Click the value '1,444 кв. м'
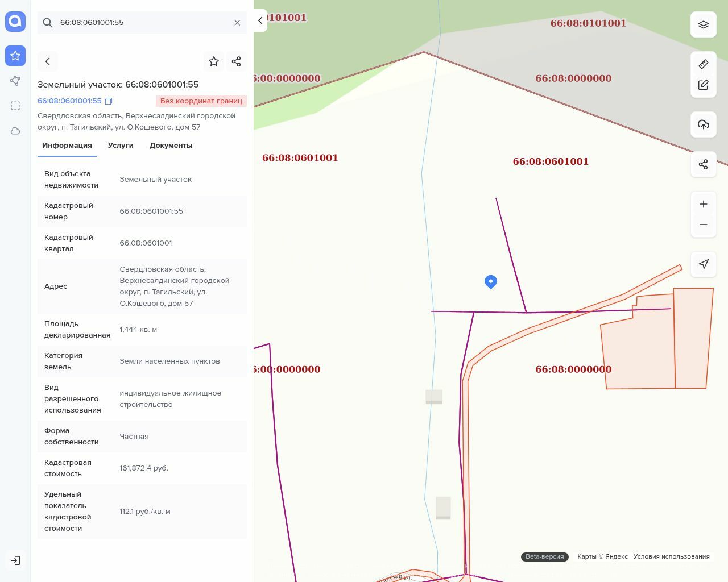Image resolution: width=728 pixels, height=582 pixels. click(138, 330)
